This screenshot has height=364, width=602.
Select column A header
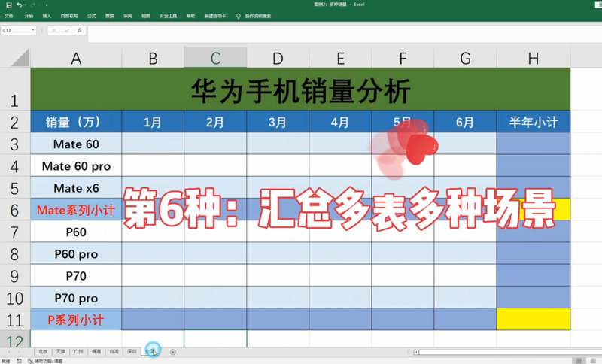tap(76, 59)
